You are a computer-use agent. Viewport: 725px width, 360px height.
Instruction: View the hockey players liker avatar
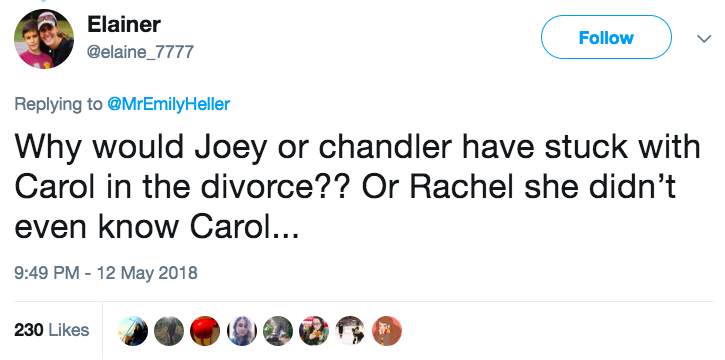click(x=350, y=331)
